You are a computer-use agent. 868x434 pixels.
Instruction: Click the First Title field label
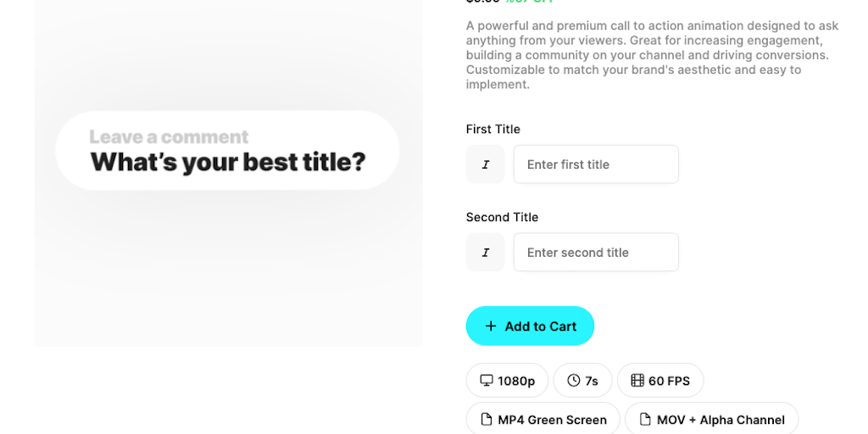(x=492, y=129)
